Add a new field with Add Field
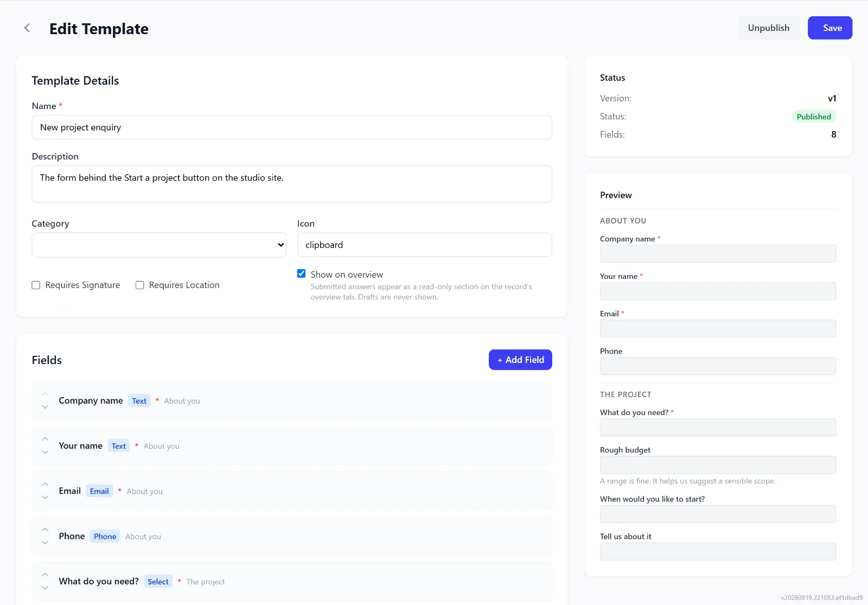The image size is (868, 605). click(520, 360)
